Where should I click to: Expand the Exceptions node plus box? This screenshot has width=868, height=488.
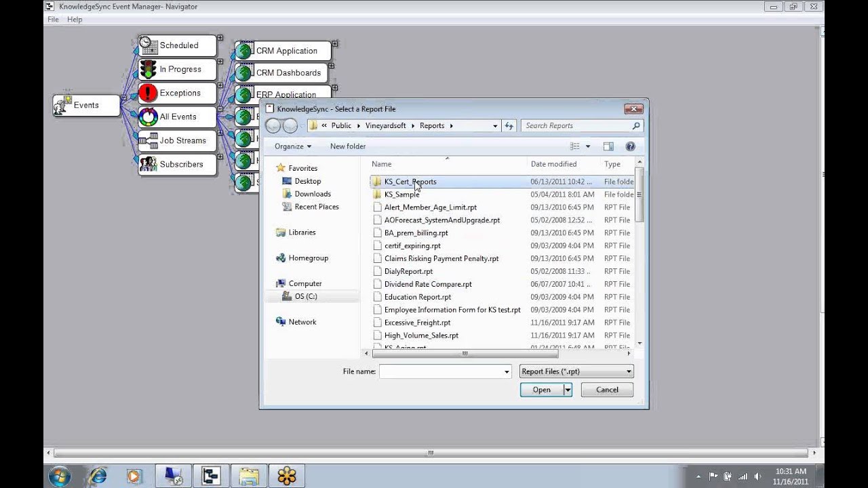(220, 85)
